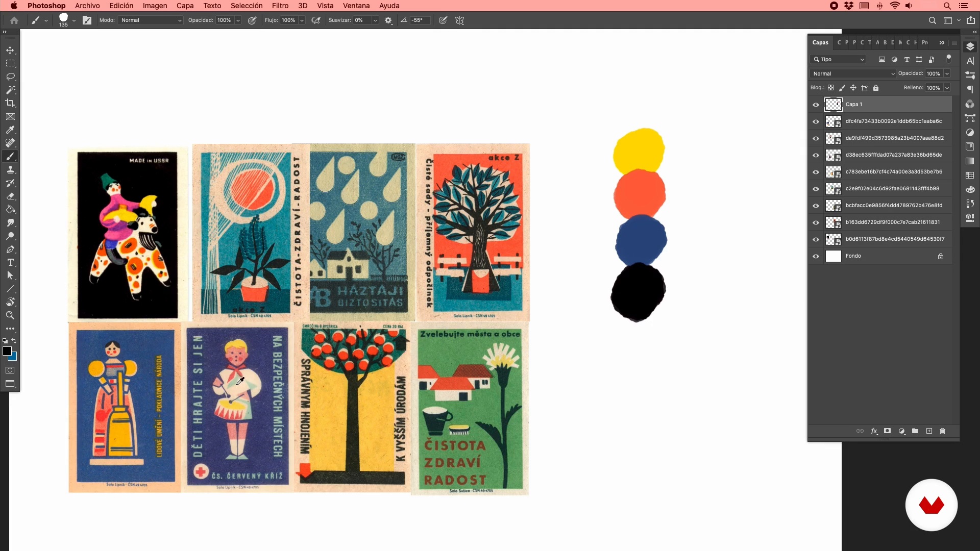Toggle visibility of Fondo layer

pyautogui.click(x=816, y=256)
